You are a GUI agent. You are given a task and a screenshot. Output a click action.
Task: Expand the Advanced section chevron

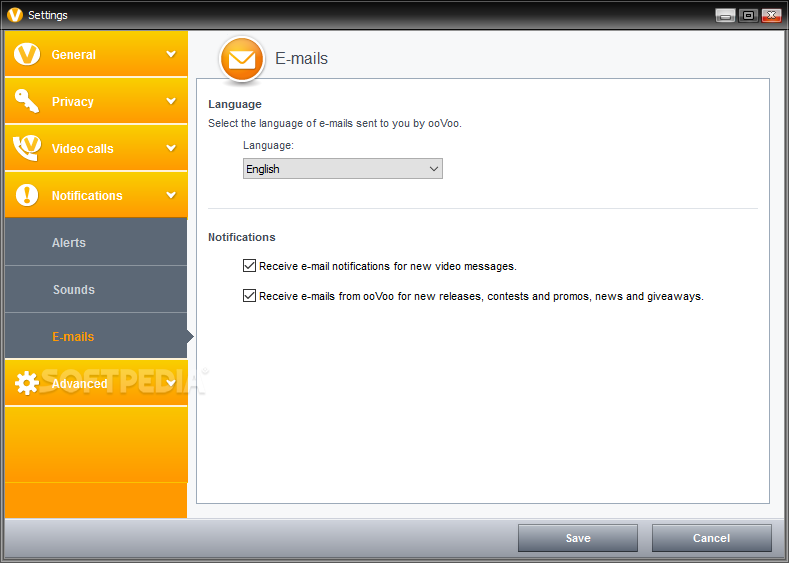point(171,383)
